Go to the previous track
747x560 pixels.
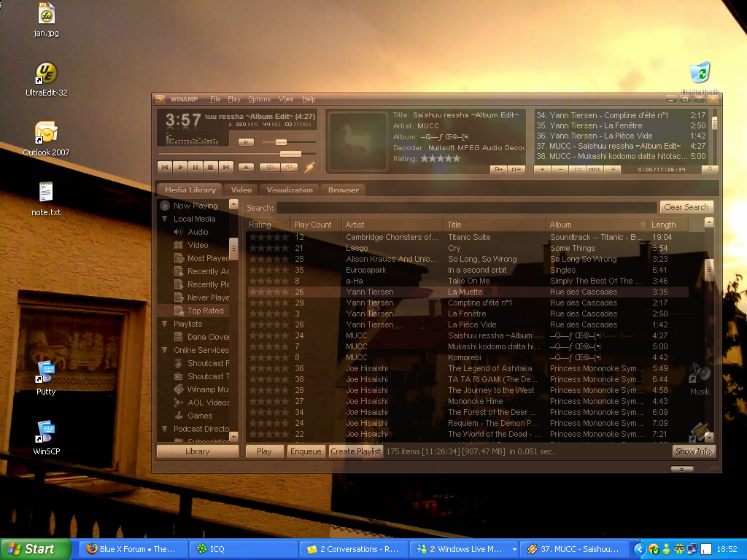point(165,167)
